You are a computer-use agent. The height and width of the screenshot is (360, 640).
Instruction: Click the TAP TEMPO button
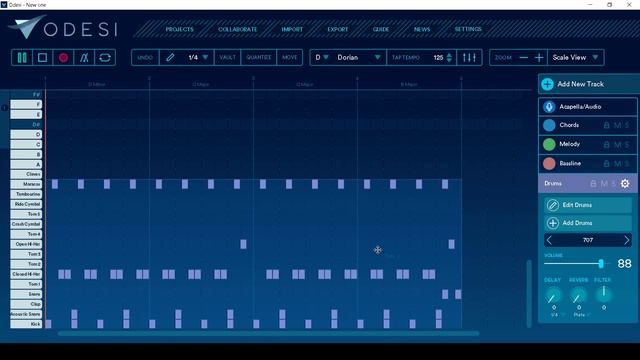click(x=406, y=58)
